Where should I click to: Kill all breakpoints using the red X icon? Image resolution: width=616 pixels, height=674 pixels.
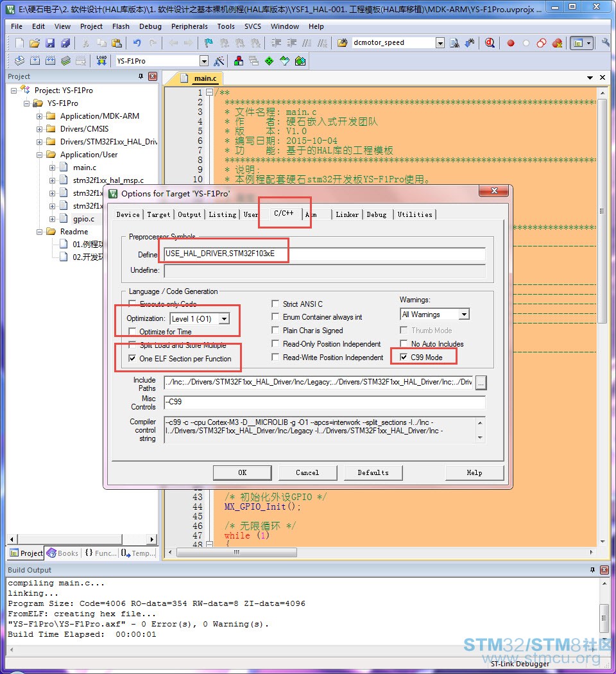coord(557,43)
